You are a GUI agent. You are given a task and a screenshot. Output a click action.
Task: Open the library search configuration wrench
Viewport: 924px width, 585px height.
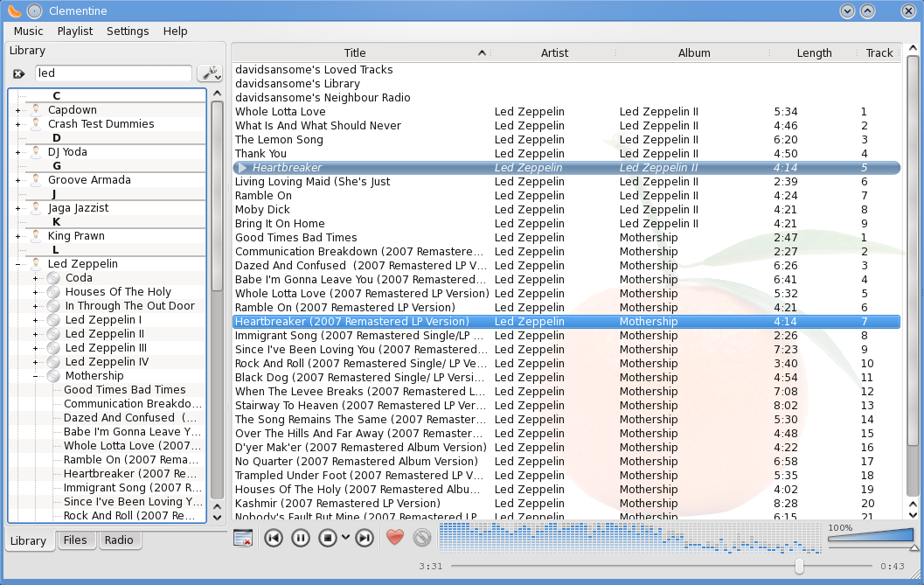[x=210, y=73]
